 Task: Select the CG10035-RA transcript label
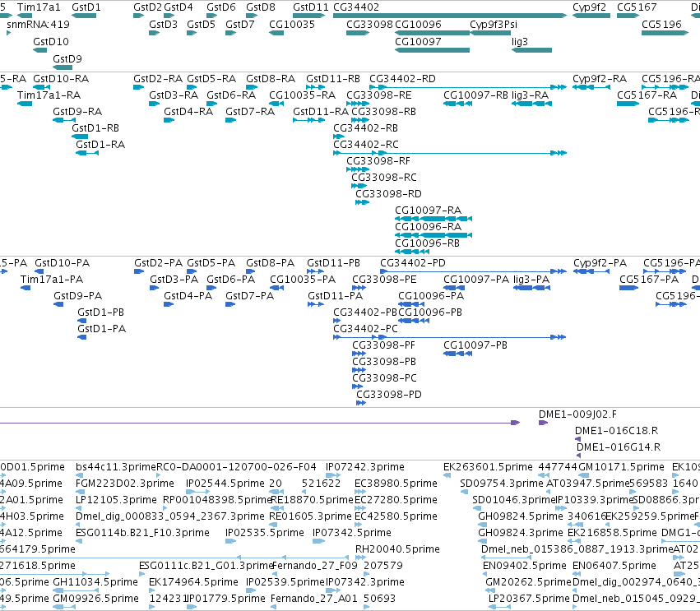tap(302, 95)
